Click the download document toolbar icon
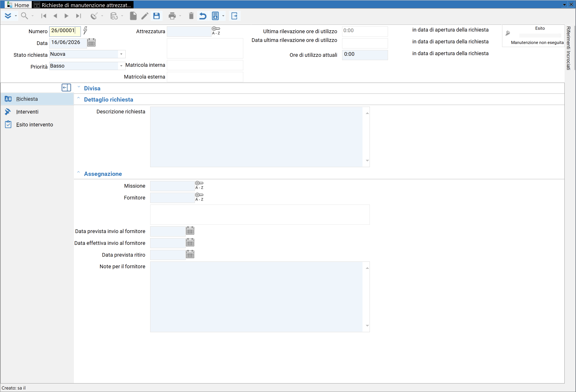 pyautogui.click(x=215, y=16)
